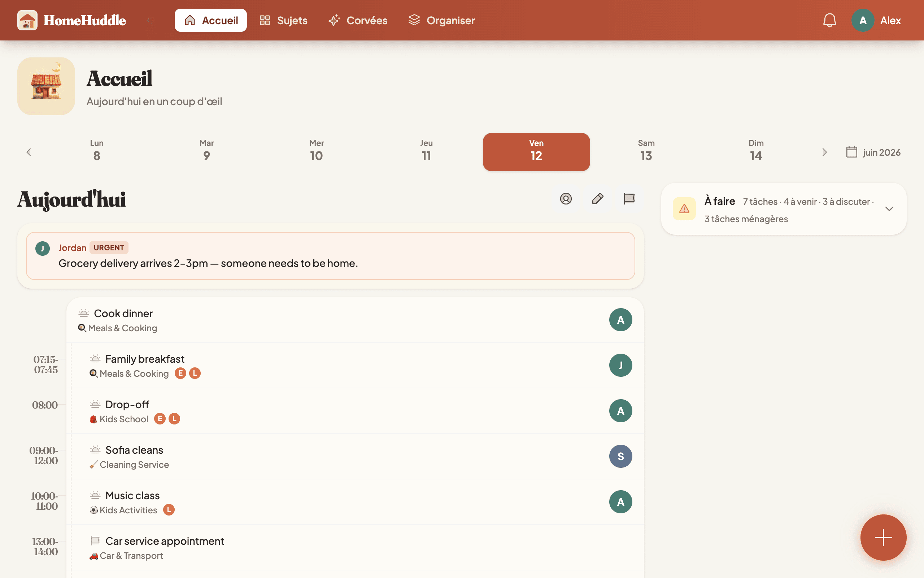Select Ven 12 in the week strip
This screenshot has height=578, width=924.
pos(536,152)
